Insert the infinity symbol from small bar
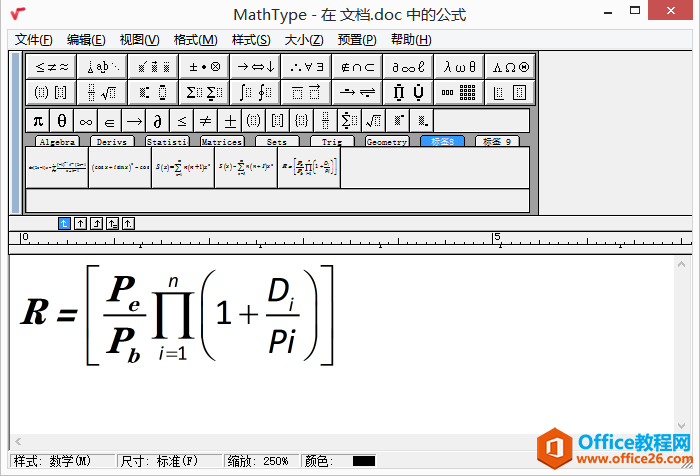Image resolution: width=700 pixels, height=476 pixels. point(86,121)
